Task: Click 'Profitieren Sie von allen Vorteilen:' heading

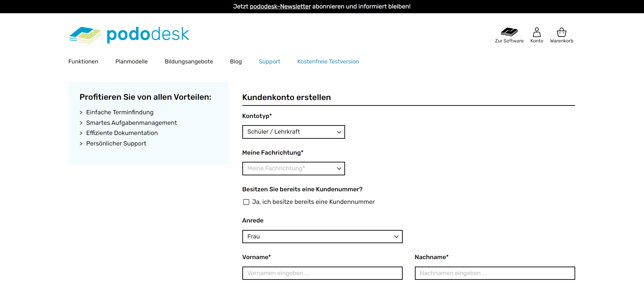Action: point(145,97)
